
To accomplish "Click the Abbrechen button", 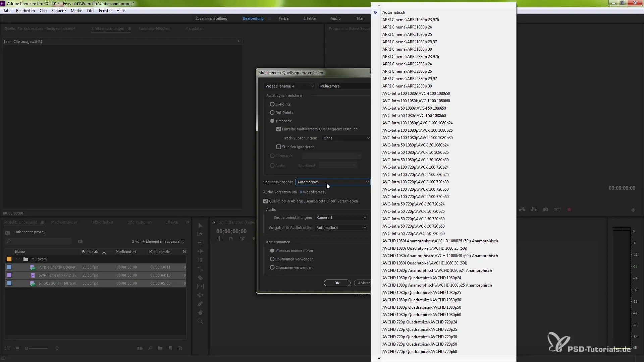I will [x=363, y=283].
